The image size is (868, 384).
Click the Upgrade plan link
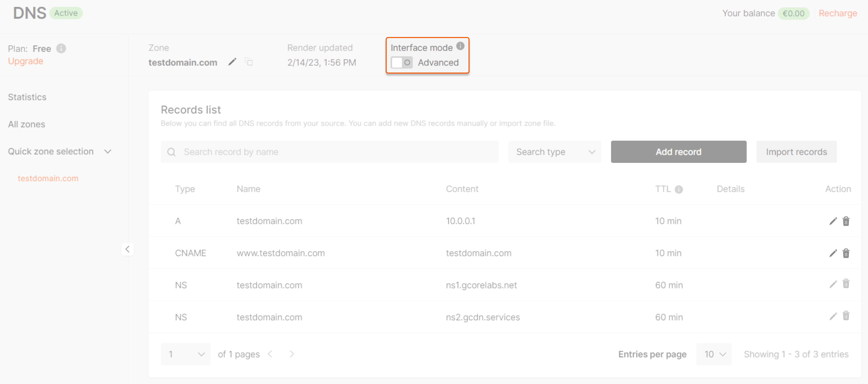click(x=26, y=61)
